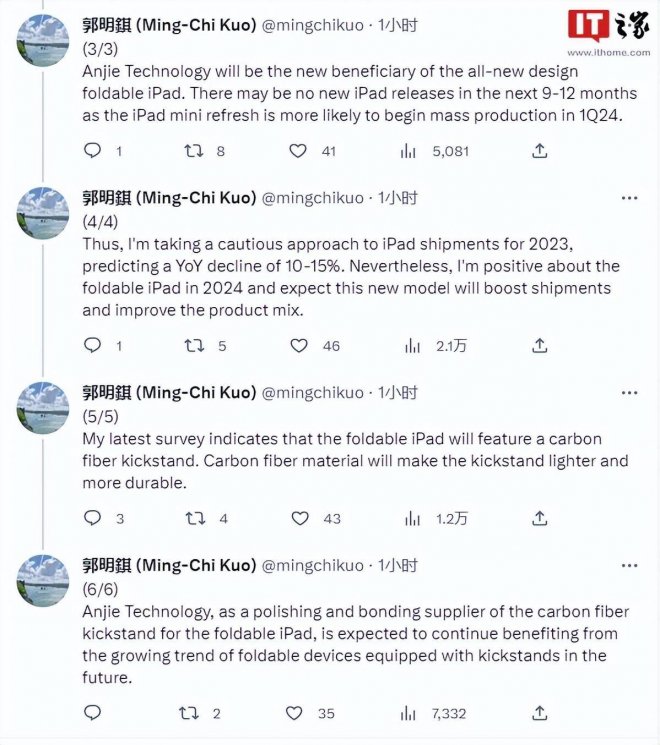View analytics for tweet with 7,332 views
Screen dimensions: 660x745
pyautogui.click(x=409, y=713)
